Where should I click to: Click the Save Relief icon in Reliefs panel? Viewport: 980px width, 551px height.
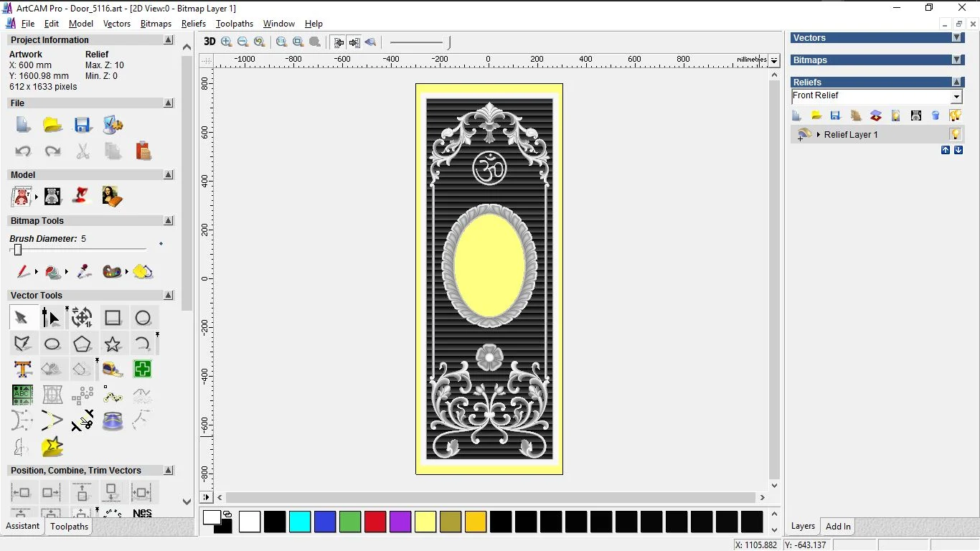835,116
